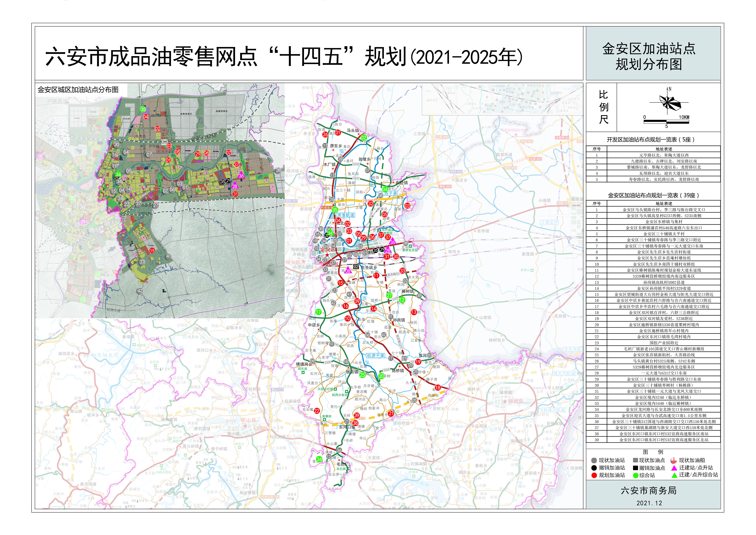Click the red 22 marker beside 花石嘴

[x=317, y=411]
